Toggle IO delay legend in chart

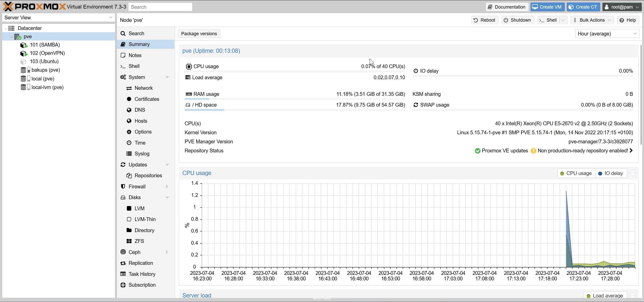[x=611, y=173]
